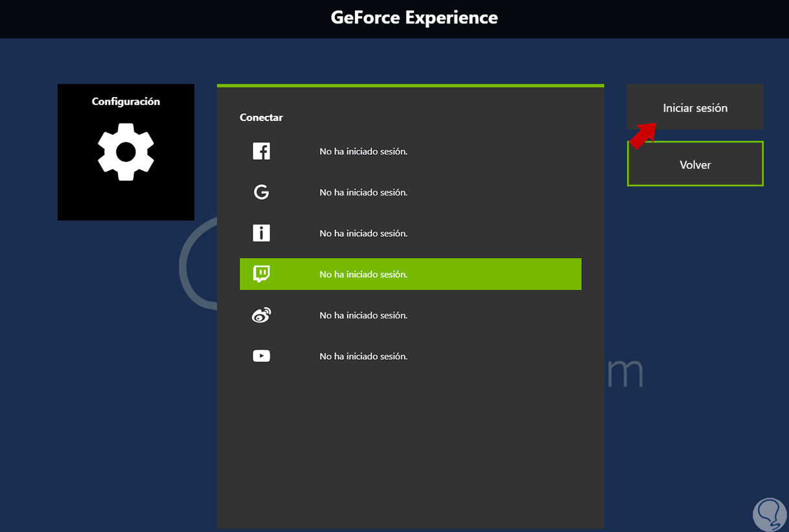This screenshot has width=789, height=532.
Task: Select the Twitch icon in highlighted row
Action: pos(261,274)
